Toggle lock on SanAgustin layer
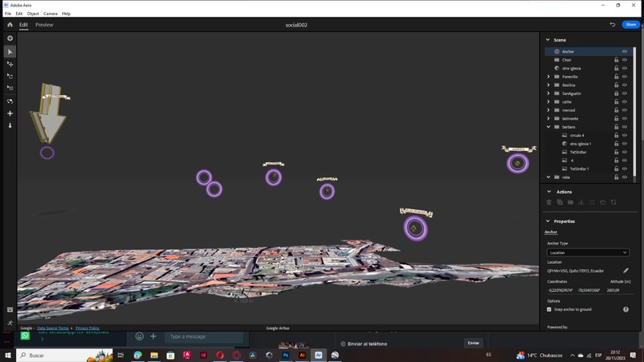Screen dimensions: 644x362 [616, 93]
